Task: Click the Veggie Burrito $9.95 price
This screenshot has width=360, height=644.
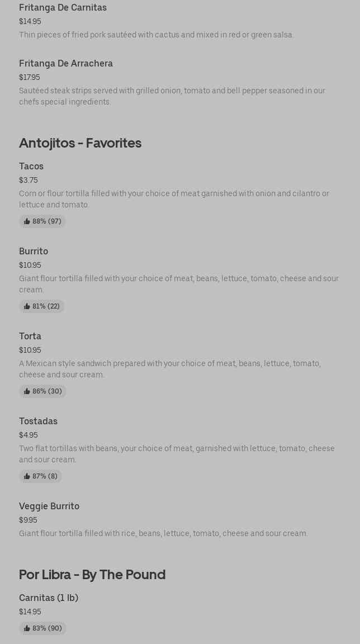Action: pos(28,520)
